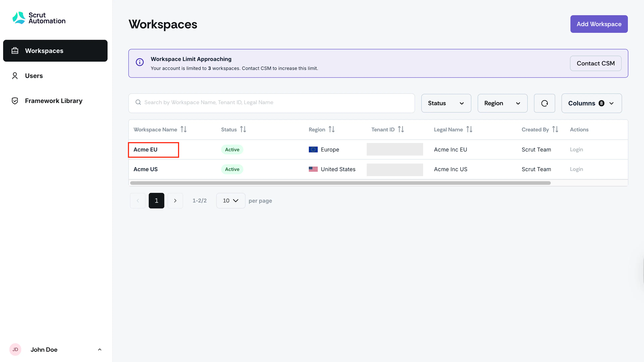The image size is (644, 362).
Task: Open the Columns selector dropdown
Action: pos(592,103)
